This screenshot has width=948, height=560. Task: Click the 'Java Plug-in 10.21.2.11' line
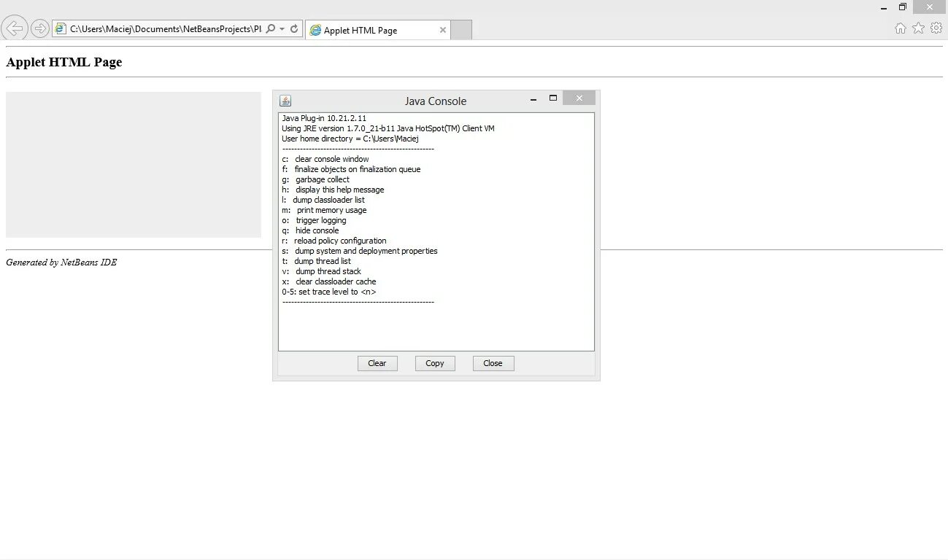point(324,118)
